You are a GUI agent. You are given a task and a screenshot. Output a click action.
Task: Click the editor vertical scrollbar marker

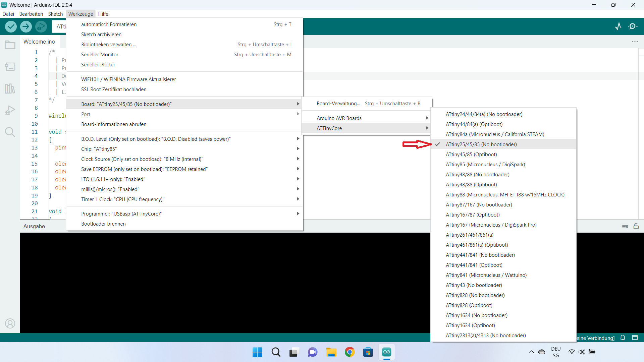pyautogui.click(x=641, y=56)
